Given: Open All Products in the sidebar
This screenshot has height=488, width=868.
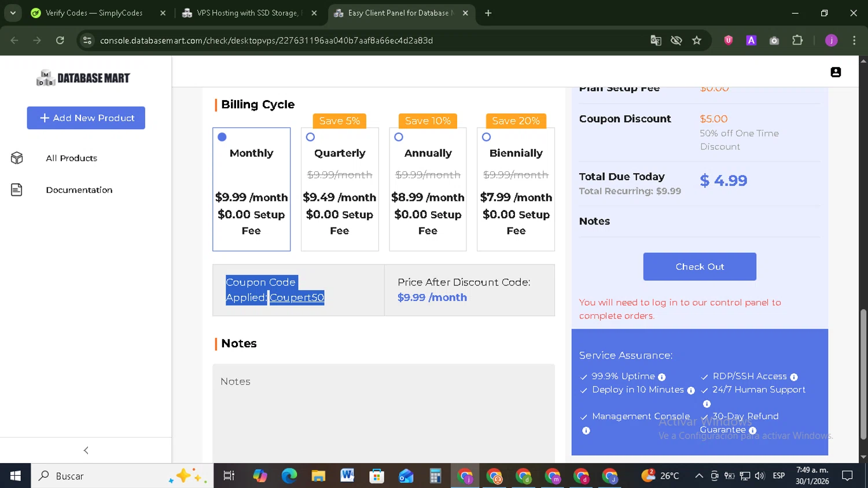Looking at the screenshot, I should point(72,158).
